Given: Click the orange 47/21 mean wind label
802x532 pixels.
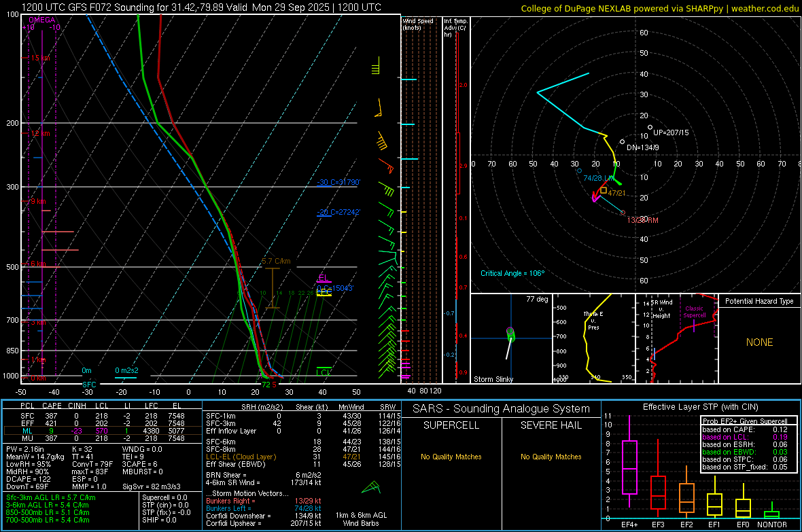Looking at the screenshot, I should [616, 193].
